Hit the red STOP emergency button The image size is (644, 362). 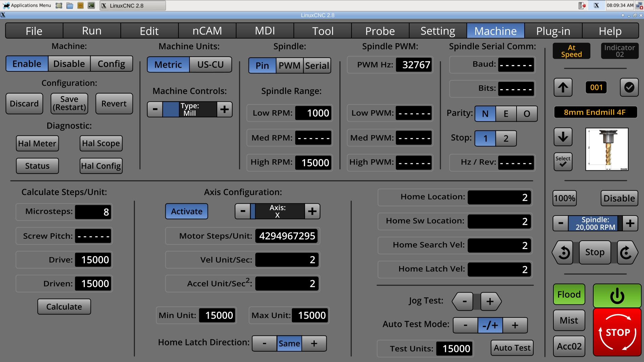point(617,332)
